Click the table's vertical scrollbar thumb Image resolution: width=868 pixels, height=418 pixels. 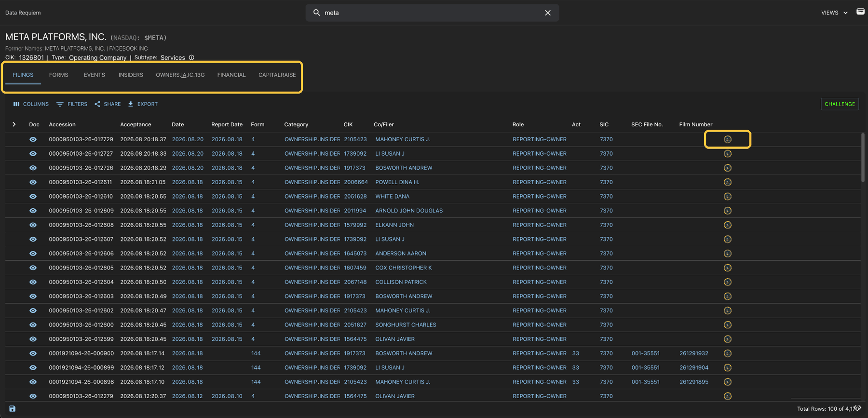(863, 158)
